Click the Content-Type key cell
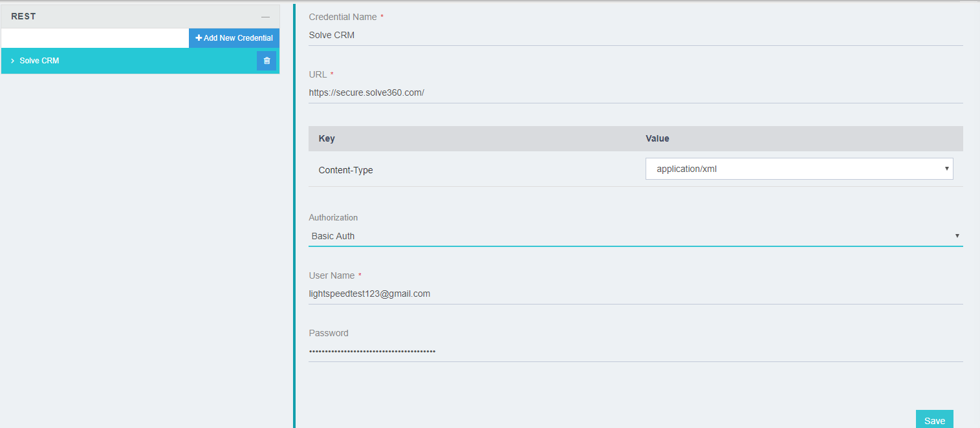This screenshot has height=428, width=980. click(345, 170)
